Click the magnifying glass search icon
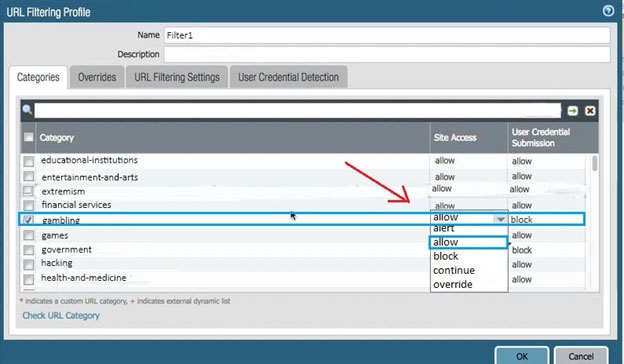 27,110
